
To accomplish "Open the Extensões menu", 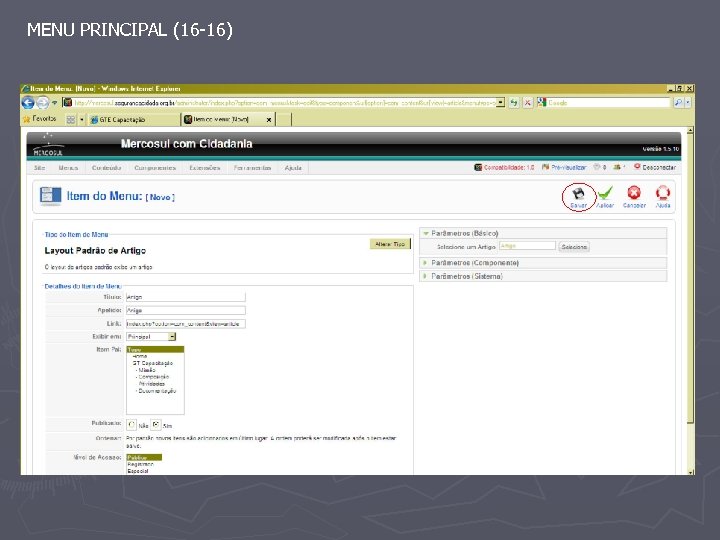I will tap(205, 168).
